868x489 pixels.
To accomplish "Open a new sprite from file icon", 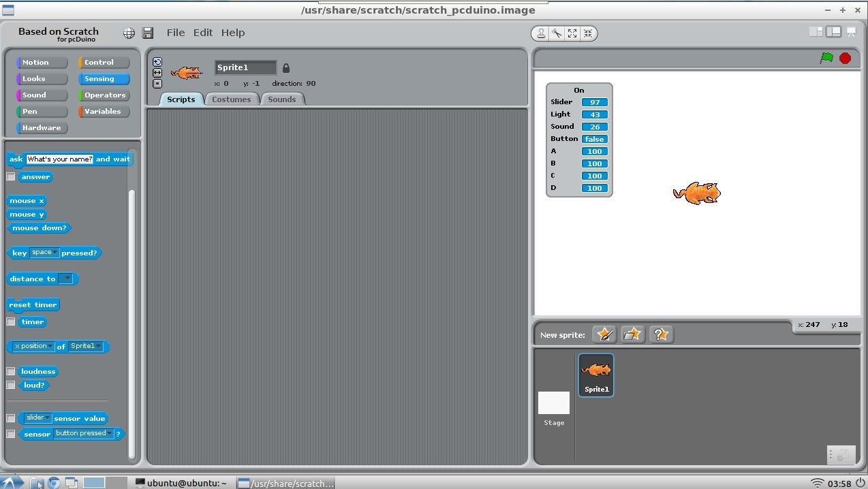I will (632, 334).
